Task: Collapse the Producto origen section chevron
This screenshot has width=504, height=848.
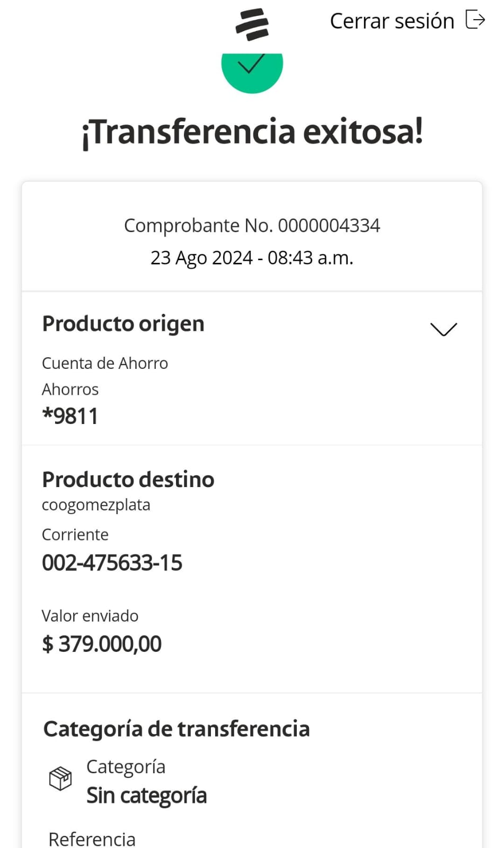Action: 443,329
